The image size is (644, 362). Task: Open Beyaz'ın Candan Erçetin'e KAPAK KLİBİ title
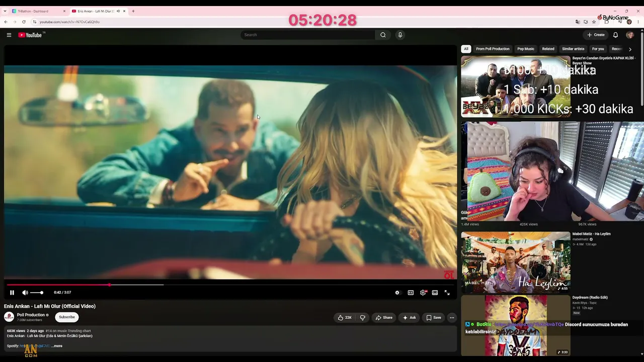click(603, 60)
